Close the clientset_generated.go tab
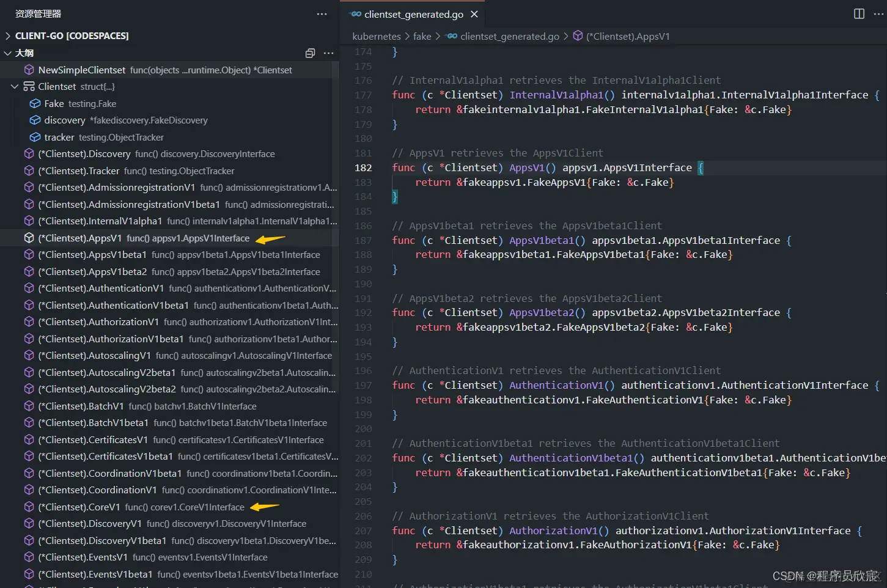The width and height of the screenshot is (887, 588). [474, 14]
